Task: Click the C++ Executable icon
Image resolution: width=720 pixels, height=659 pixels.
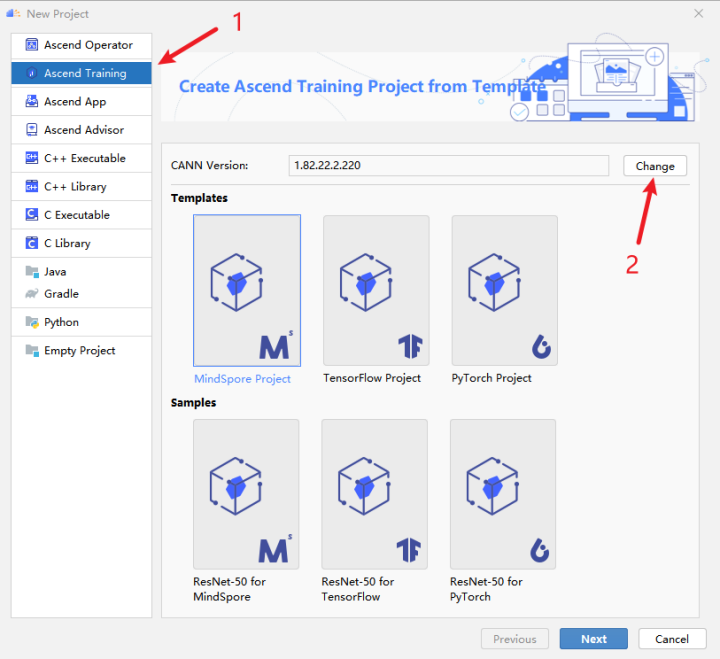Action: (x=32, y=158)
